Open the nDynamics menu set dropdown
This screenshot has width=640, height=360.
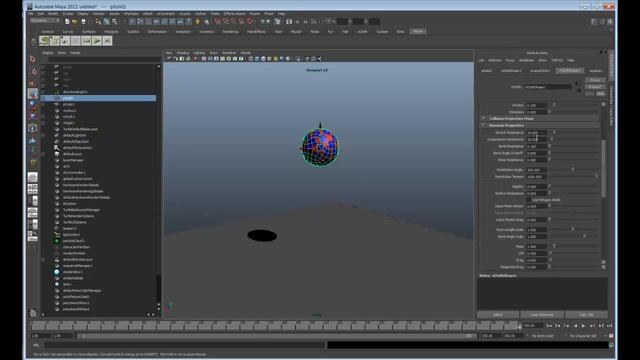[45, 21]
